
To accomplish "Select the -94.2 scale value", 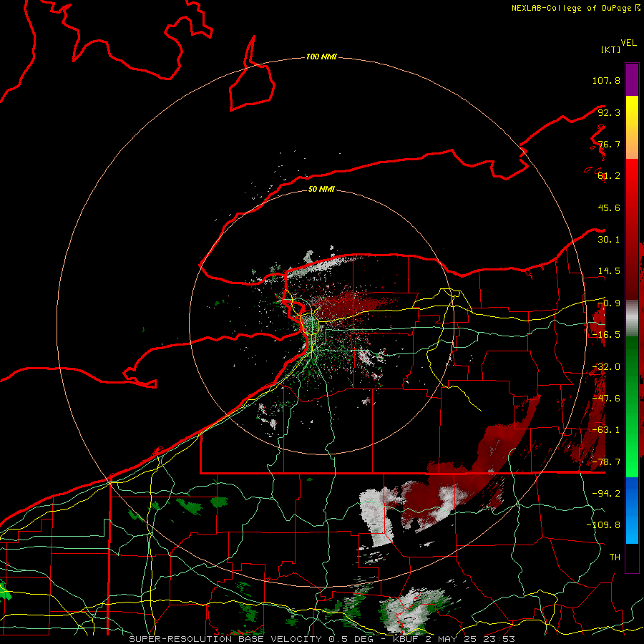I will point(606,494).
